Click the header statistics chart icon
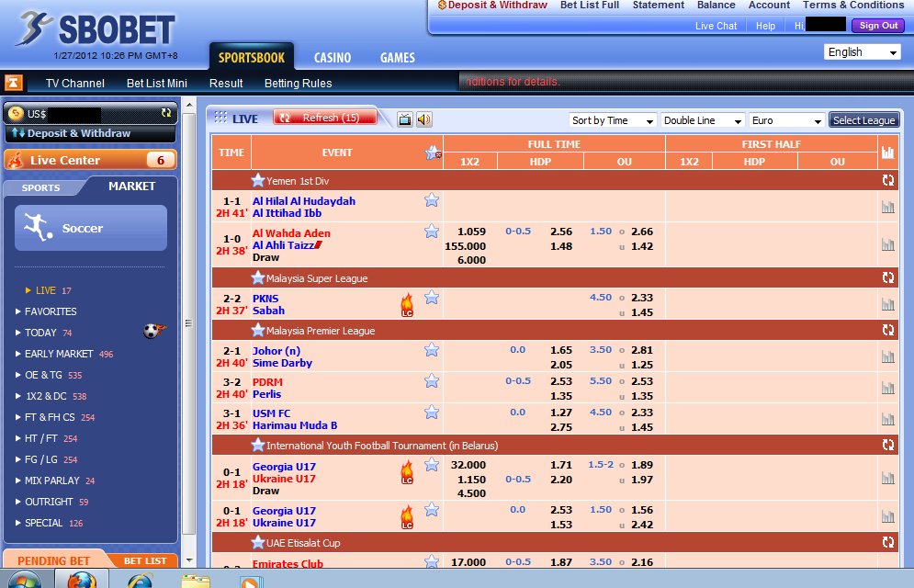The width and height of the screenshot is (914, 588). click(887, 153)
